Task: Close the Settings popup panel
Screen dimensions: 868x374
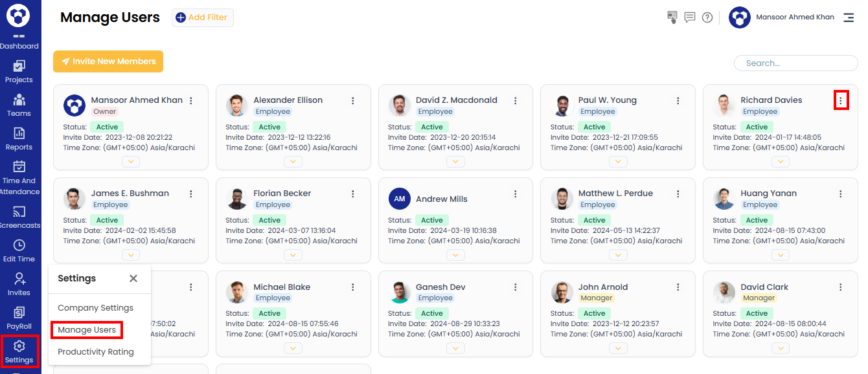Action: (133, 278)
